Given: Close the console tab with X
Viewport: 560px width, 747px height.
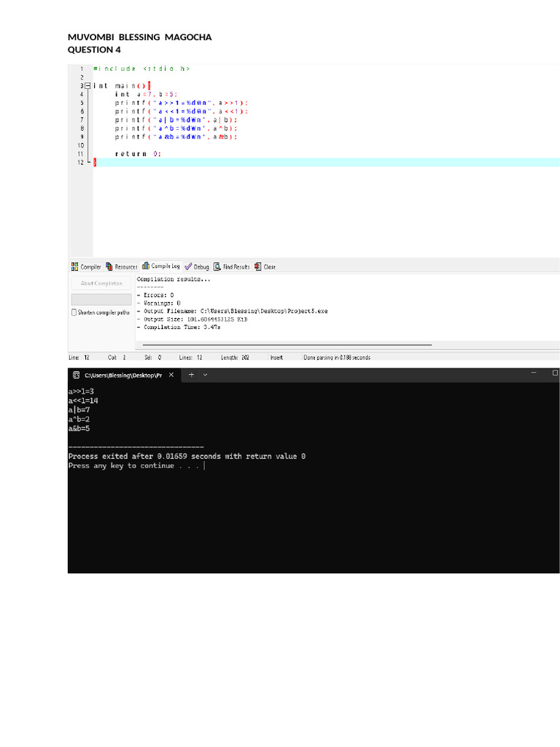Looking at the screenshot, I should point(171,375).
